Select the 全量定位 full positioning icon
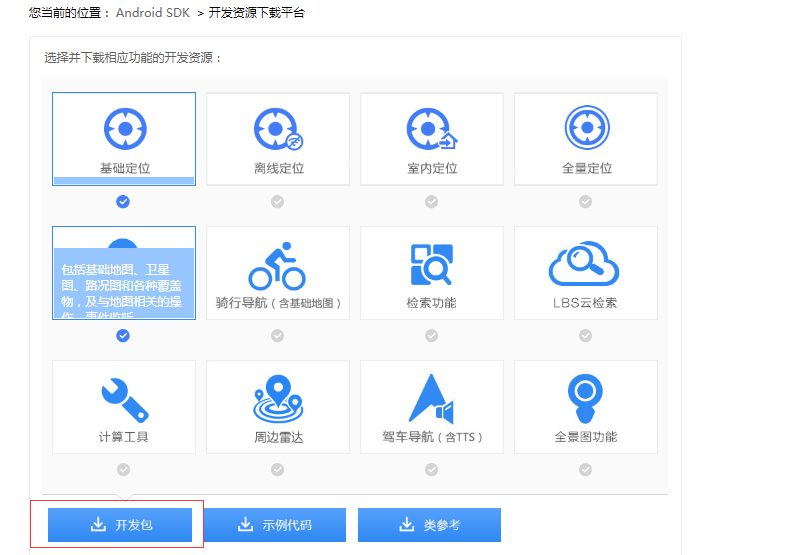 coord(587,127)
